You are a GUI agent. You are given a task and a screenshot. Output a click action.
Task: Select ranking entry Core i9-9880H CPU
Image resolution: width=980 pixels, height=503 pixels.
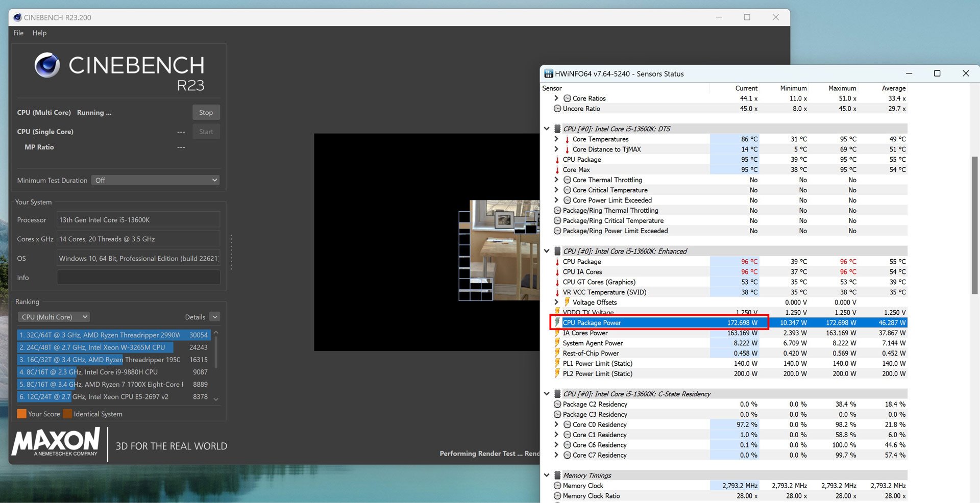click(x=114, y=372)
